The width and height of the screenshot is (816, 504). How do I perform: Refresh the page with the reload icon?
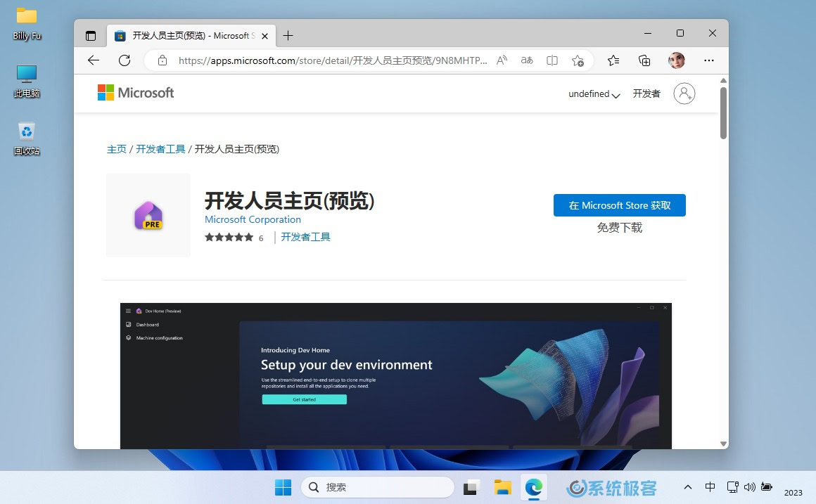pos(125,60)
